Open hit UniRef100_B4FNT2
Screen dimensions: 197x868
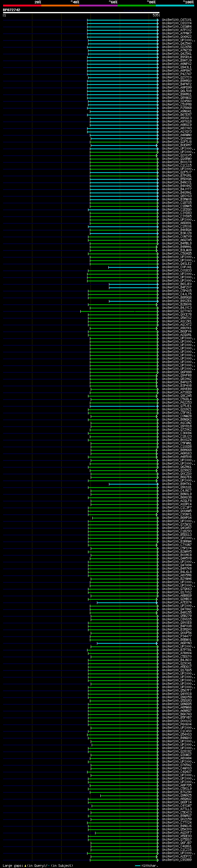pyautogui.click(x=176, y=84)
